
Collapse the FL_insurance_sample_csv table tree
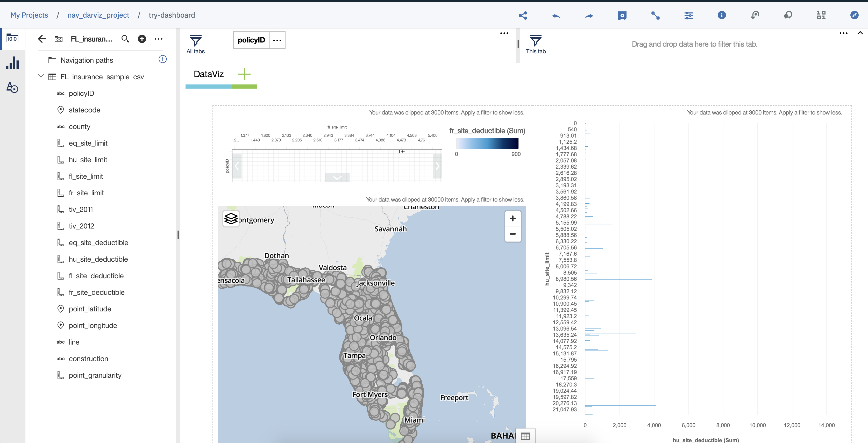[x=41, y=76]
